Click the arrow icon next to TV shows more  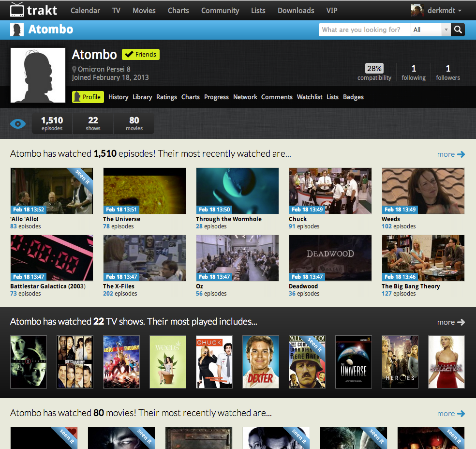click(461, 322)
